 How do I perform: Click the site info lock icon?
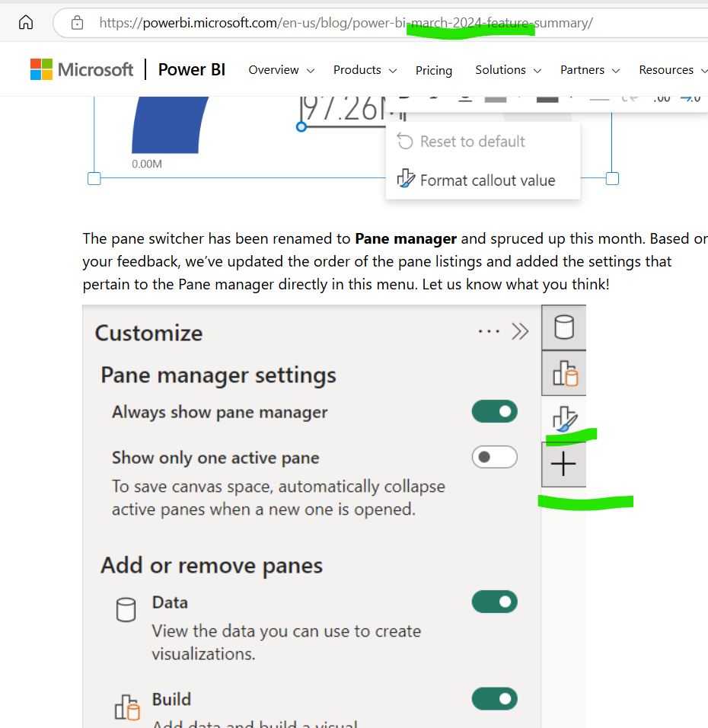coord(77,22)
